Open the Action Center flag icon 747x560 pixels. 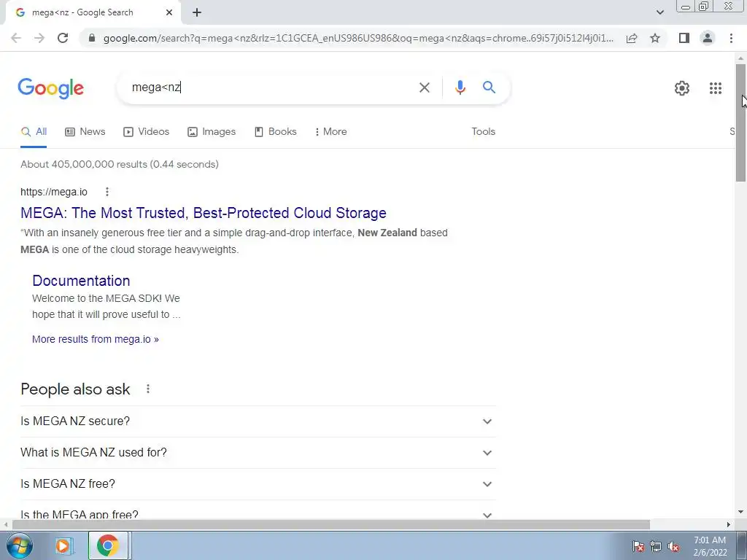tap(638, 547)
